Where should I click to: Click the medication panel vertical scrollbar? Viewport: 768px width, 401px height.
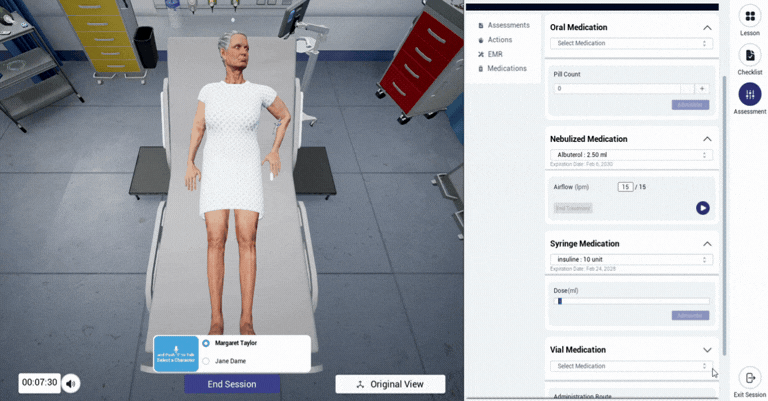click(x=724, y=215)
